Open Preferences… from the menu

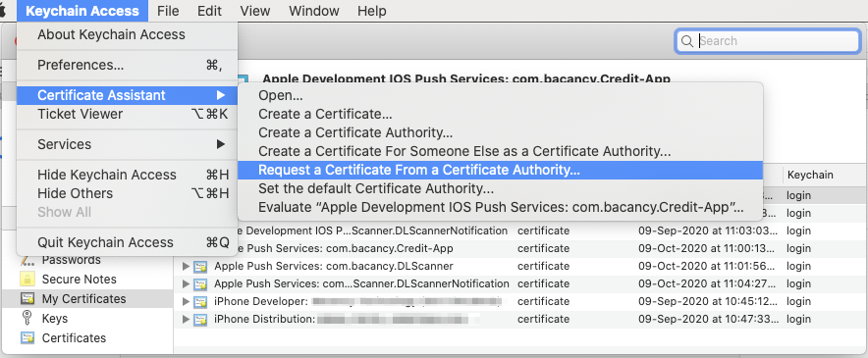pos(128,66)
